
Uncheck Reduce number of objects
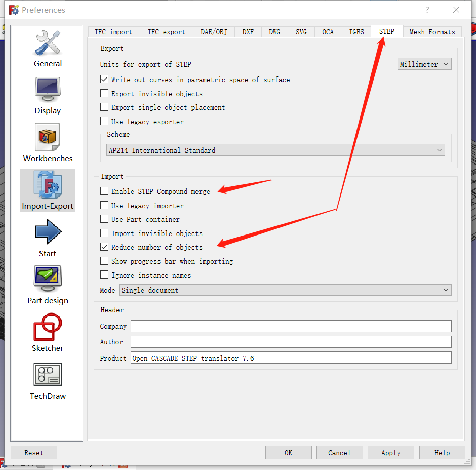pos(104,247)
